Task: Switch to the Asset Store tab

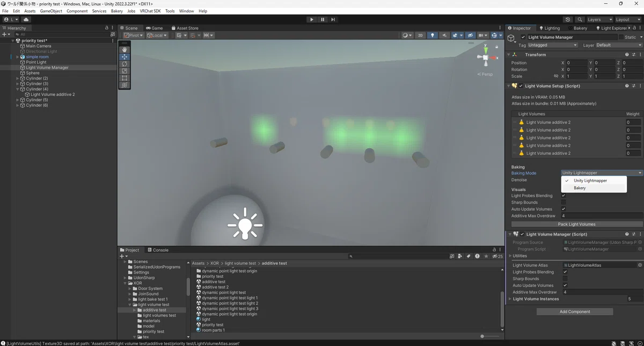Action: (185, 28)
